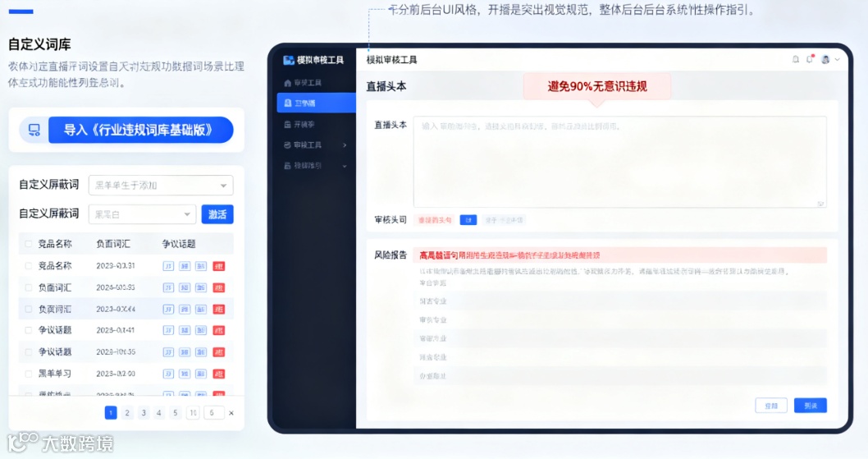Click the home icon in the dark sidebar
This screenshot has width=868, height=459.
click(287, 83)
